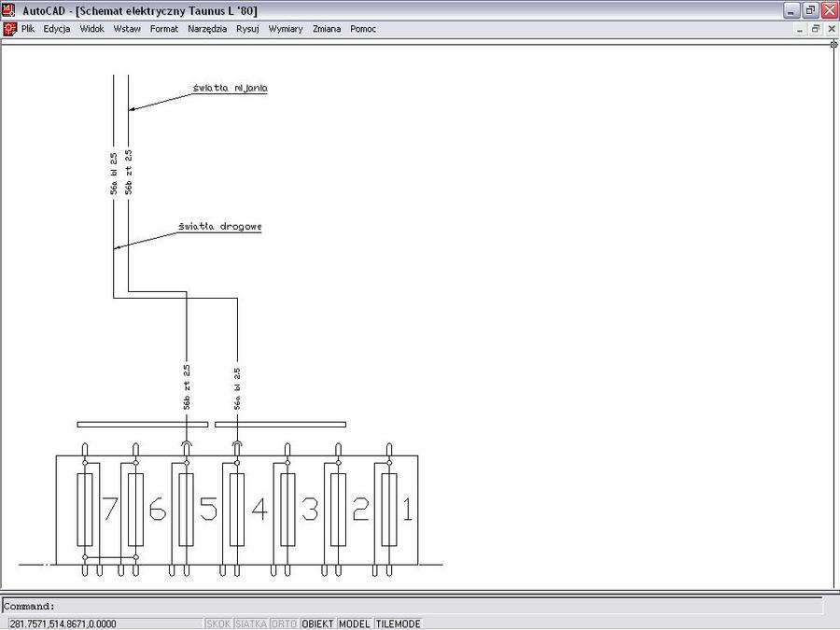Viewport: 840px width, 630px height.
Task: Toggle OBIEKT object snap in status bar
Action: 317,623
